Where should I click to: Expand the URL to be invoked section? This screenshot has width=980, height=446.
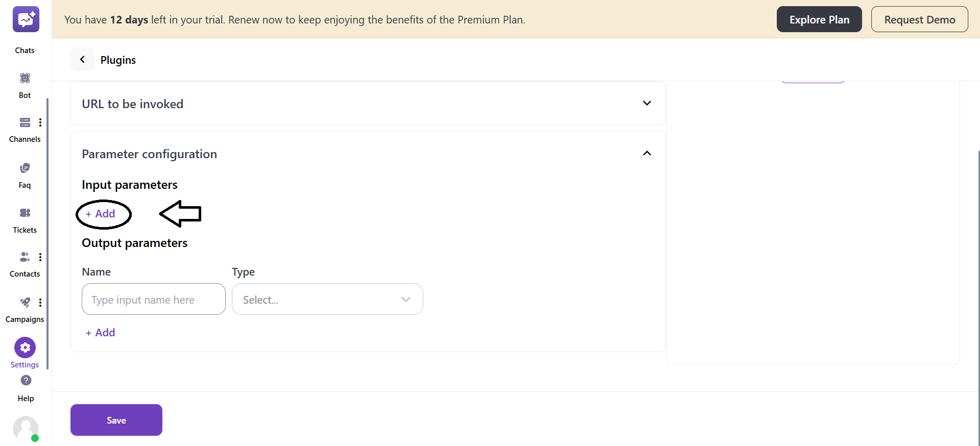point(647,103)
